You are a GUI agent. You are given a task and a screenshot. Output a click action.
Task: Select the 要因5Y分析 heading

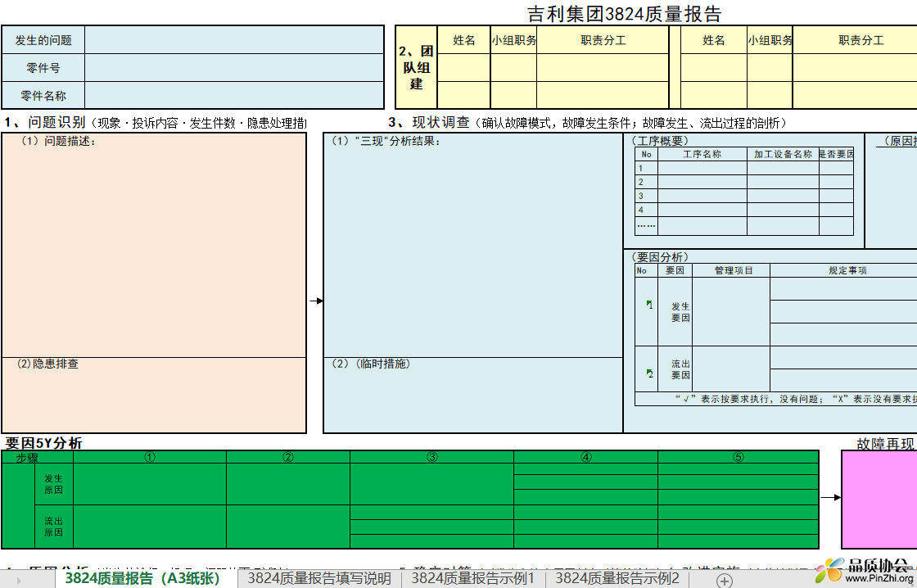[44, 443]
